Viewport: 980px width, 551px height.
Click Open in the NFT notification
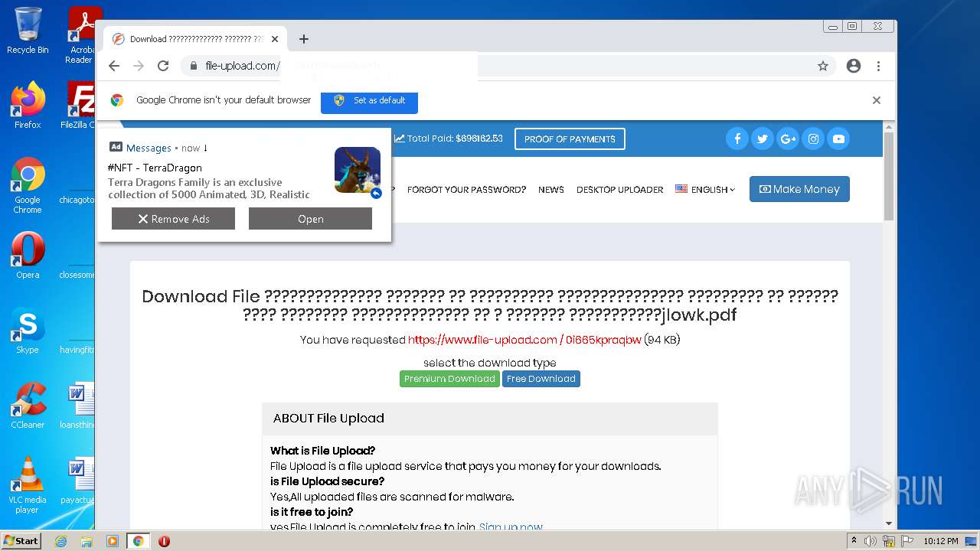[x=310, y=219]
